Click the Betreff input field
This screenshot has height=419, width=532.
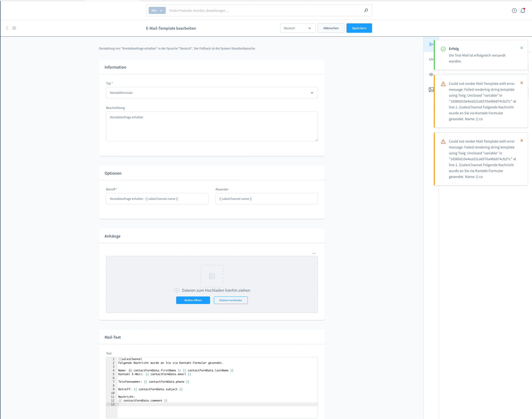pos(157,199)
